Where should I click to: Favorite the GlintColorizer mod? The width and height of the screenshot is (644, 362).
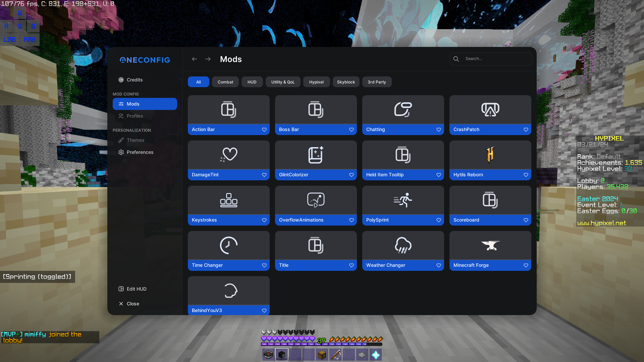352,175
